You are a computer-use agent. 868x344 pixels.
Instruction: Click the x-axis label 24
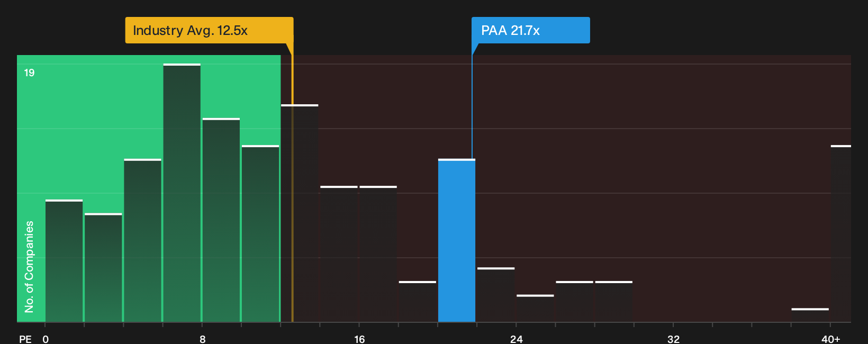pos(517,339)
